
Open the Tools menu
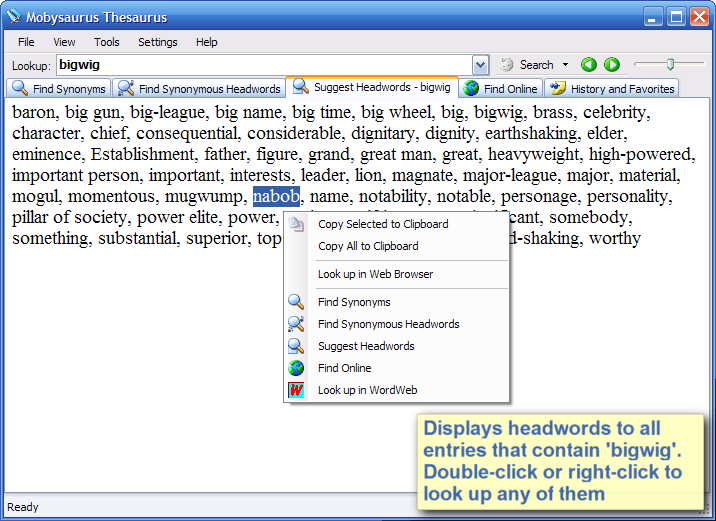click(106, 42)
